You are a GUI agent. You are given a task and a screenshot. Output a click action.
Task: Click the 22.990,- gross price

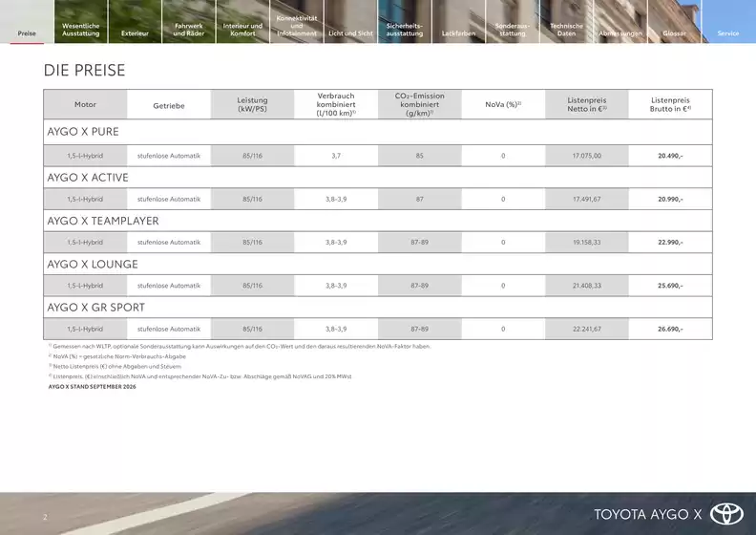pos(670,242)
